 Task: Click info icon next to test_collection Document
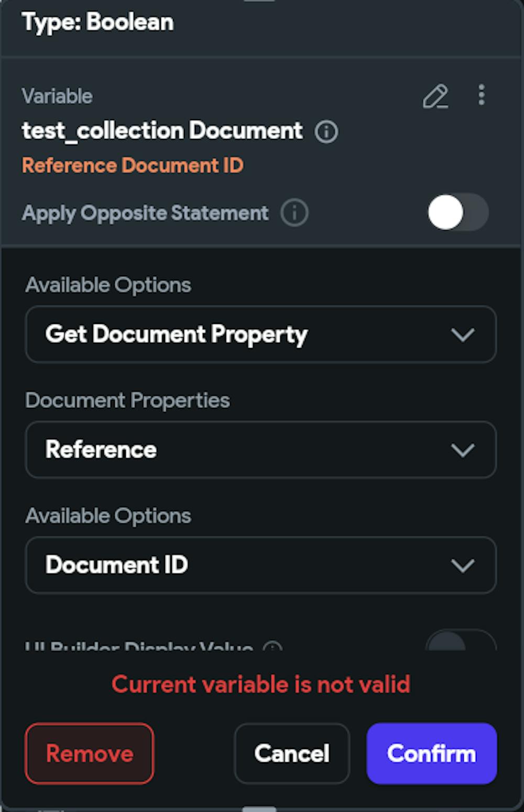tap(326, 132)
